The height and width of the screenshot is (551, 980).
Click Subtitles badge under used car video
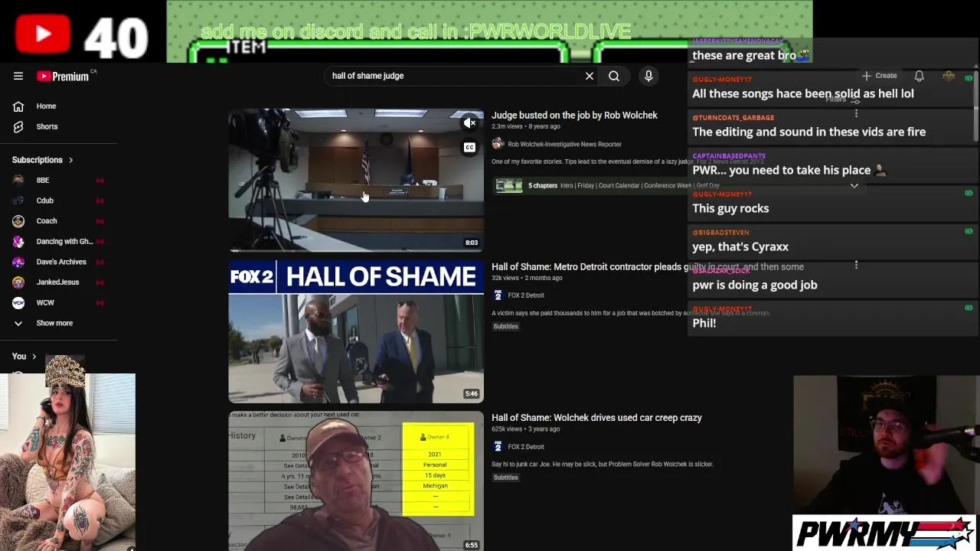pos(505,478)
